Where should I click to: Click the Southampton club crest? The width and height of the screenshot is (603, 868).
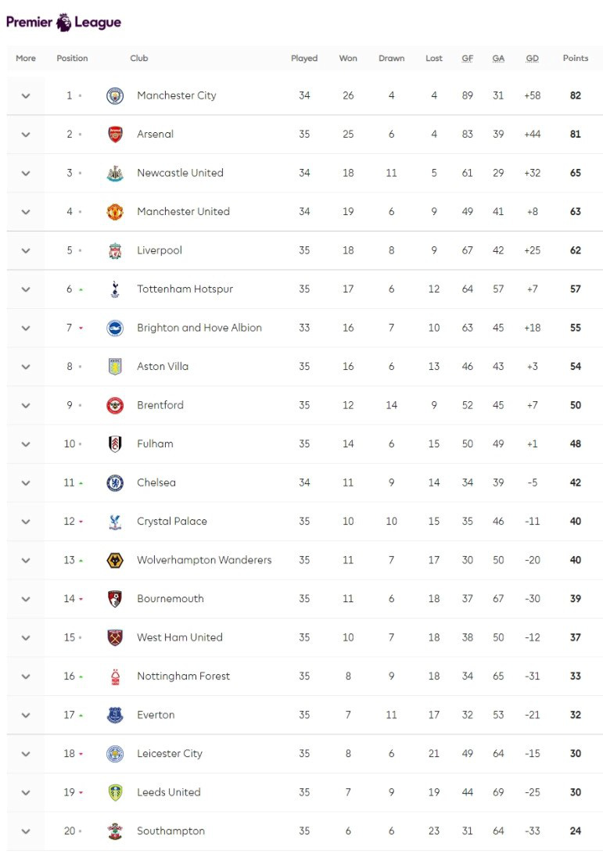point(115,831)
